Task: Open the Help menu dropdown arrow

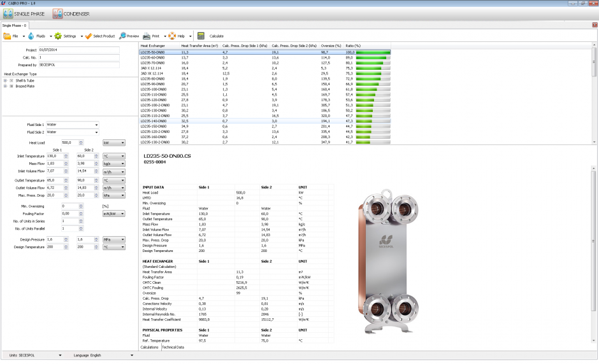Action: coord(191,36)
